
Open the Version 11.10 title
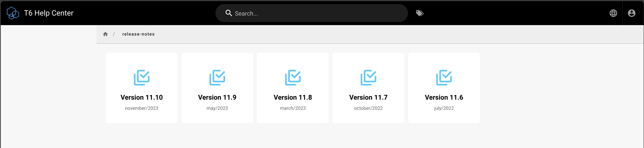(x=141, y=97)
